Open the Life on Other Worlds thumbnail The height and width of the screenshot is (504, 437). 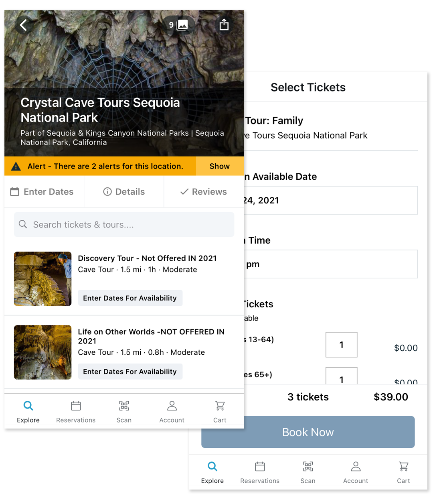click(43, 352)
